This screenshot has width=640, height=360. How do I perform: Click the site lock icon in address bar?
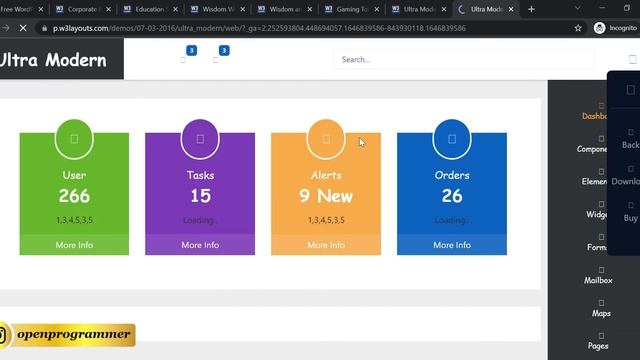pos(44,28)
